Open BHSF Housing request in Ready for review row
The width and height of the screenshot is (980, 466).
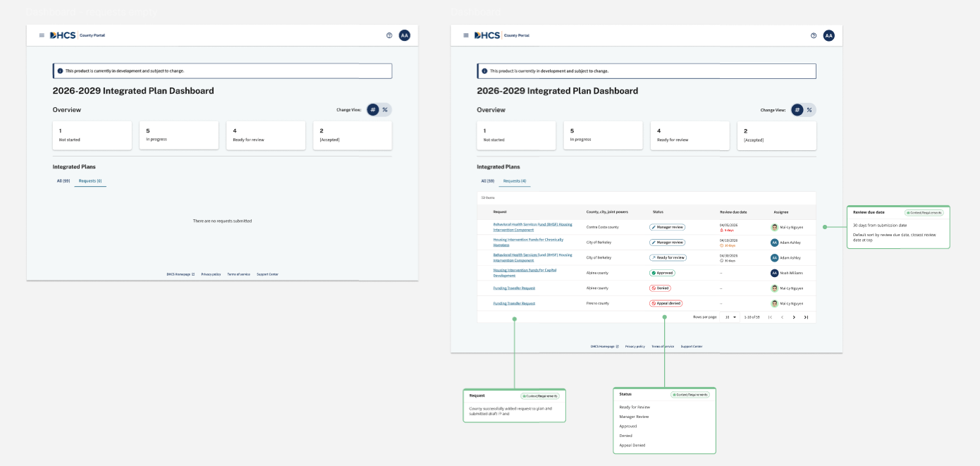click(532, 257)
